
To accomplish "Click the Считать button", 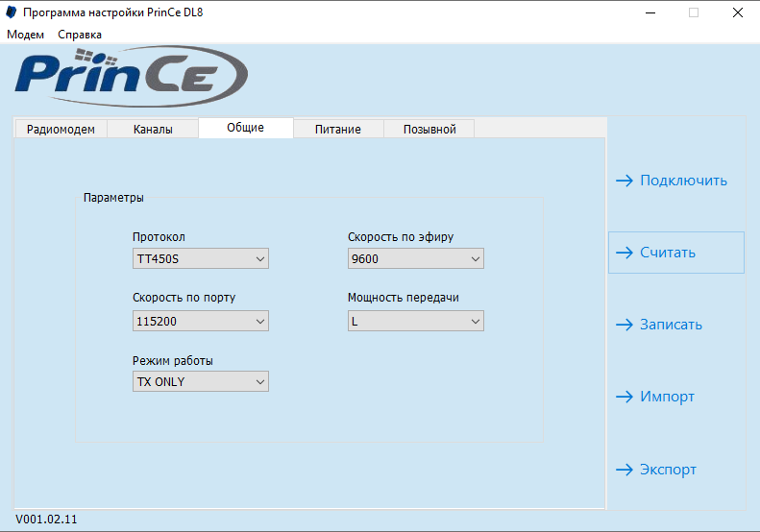I will [675, 253].
